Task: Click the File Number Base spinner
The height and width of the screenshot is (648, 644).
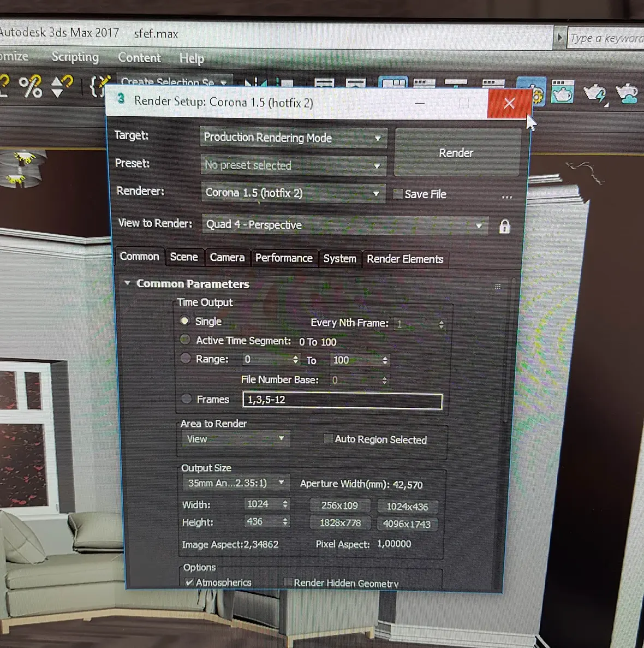Action: pyautogui.click(x=384, y=380)
